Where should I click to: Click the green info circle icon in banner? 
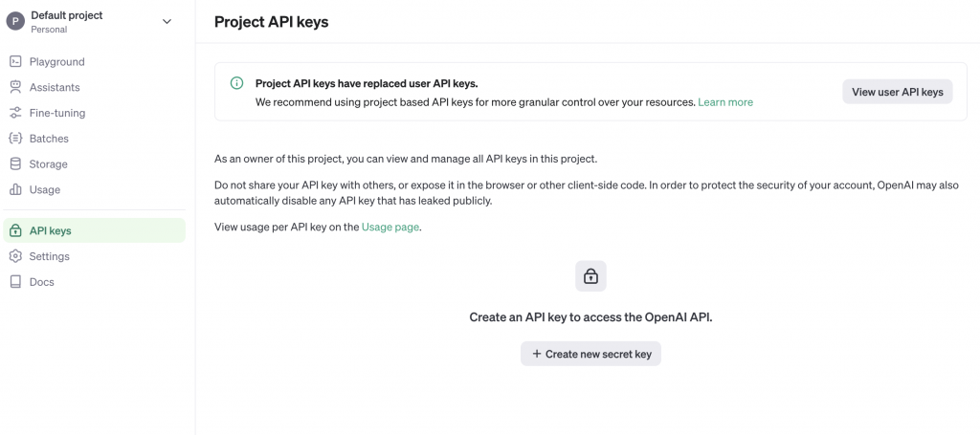(x=237, y=83)
